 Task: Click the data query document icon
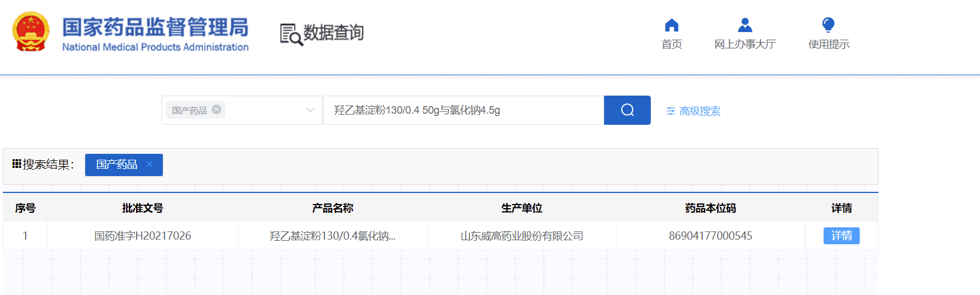(x=291, y=34)
